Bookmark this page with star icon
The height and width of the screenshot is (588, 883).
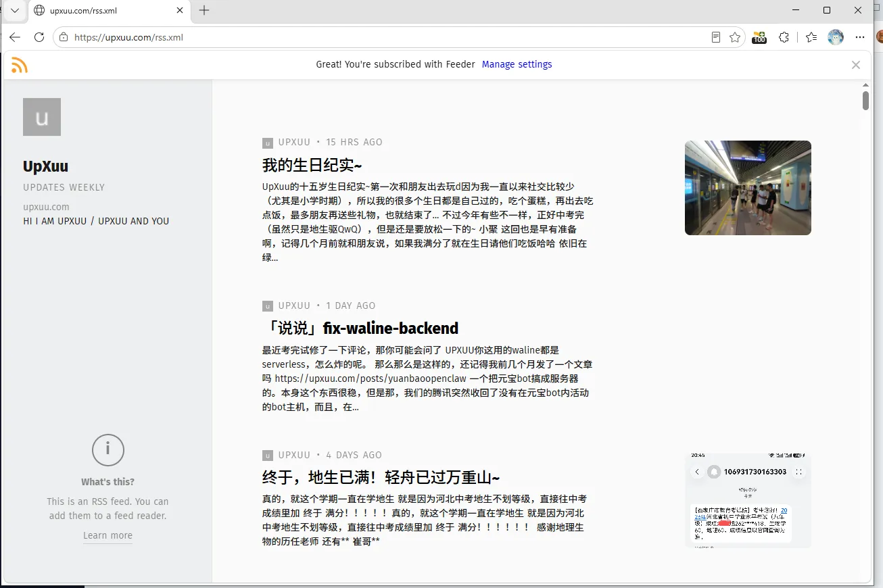[x=735, y=37]
